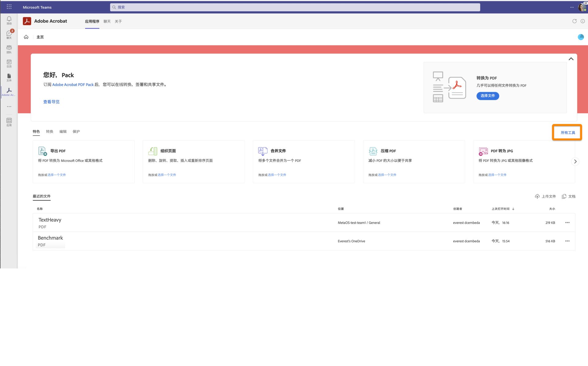The width and height of the screenshot is (588, 366).
Task: Choose a file for Organize Pages card
Action: 167,175
